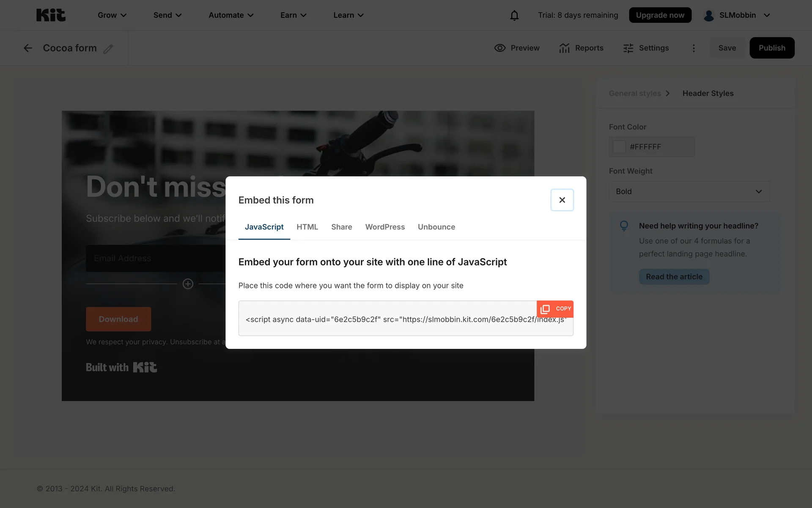Open the notifications bell
Image resolution: width=812 pixels, height=508 pixels.
tap(514, 15)
